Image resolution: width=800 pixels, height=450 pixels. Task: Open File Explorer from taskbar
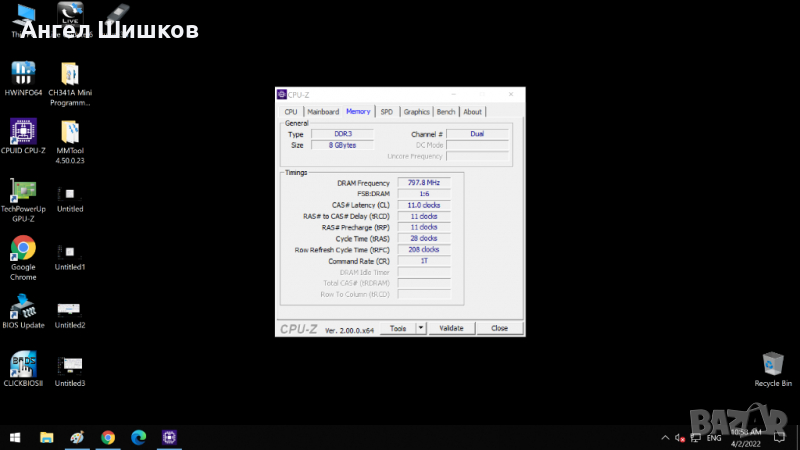pyautogui.click(x=46, y=437)
